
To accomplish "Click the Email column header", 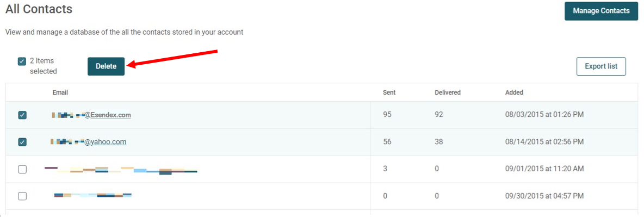I will (60, 92).
